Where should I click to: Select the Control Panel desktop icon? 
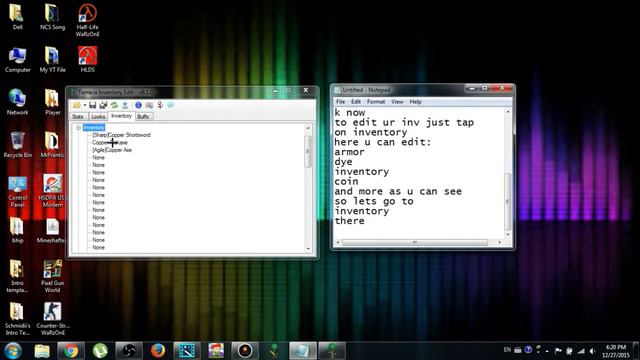[18, 191]
